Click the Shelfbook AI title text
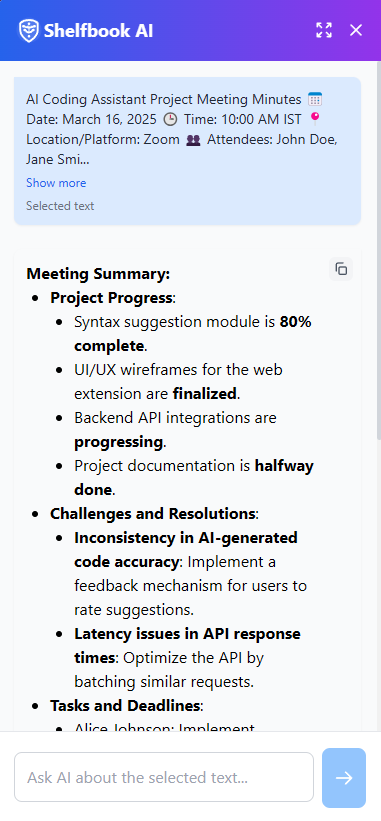The image size is (381, 821). click(x=98, y=30)
